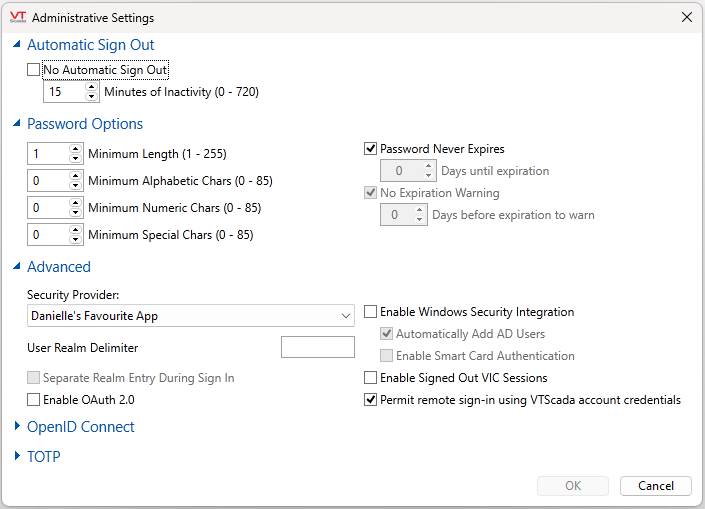Increase Minimum Special Chars value
This screenshot has height=509, width=705.
76,230
